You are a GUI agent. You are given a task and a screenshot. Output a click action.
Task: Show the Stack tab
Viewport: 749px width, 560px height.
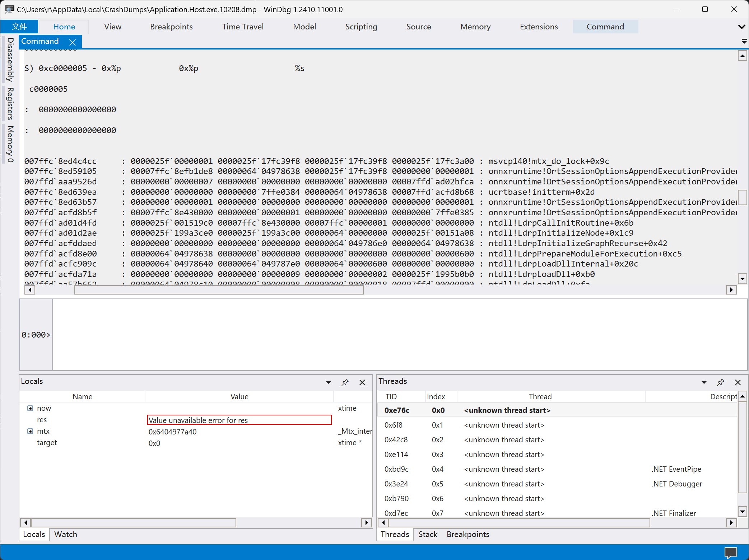428,534
